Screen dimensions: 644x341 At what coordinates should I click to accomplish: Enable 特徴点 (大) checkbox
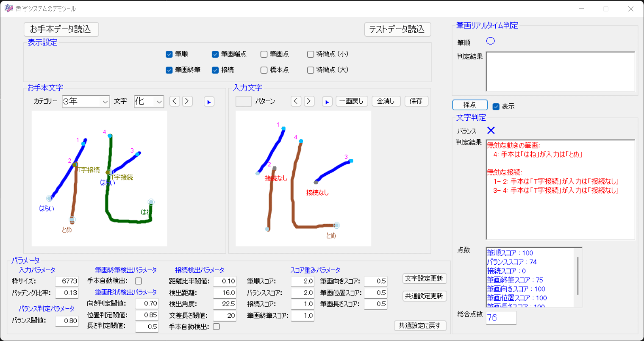click(311, 70)
